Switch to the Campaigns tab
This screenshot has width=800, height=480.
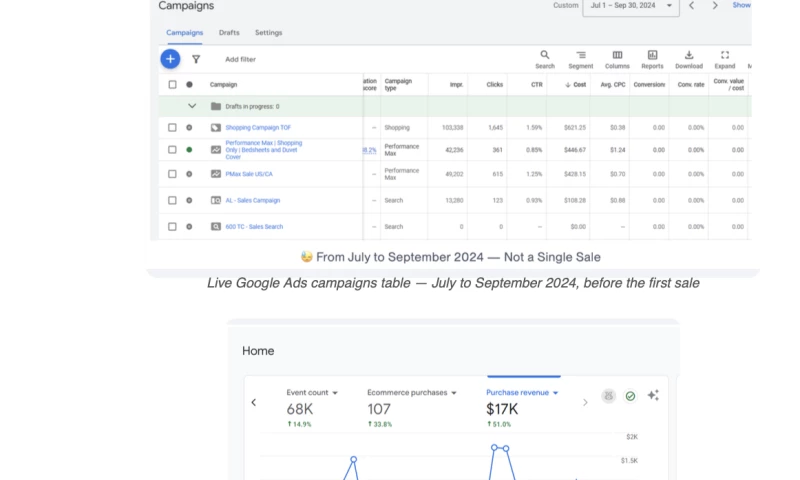(185, 33)
